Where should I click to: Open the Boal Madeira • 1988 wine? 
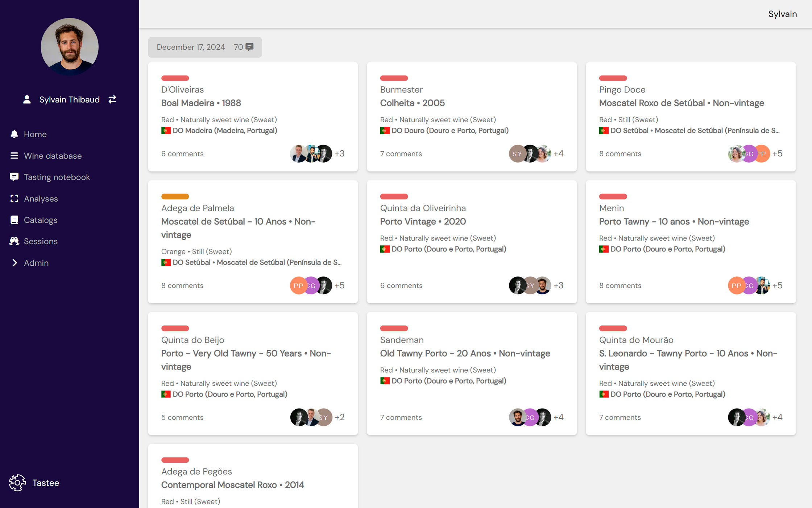point(201,103)
